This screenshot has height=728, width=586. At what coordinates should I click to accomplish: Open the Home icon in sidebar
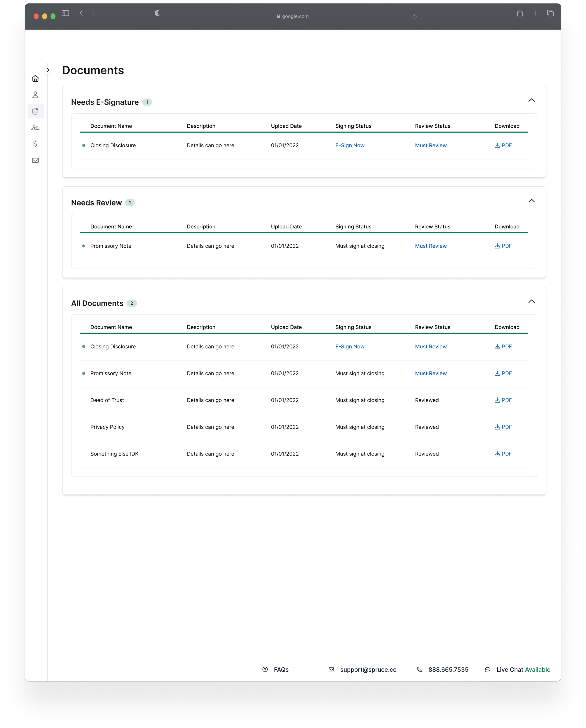pyautogui.click(x=35, y=79)
